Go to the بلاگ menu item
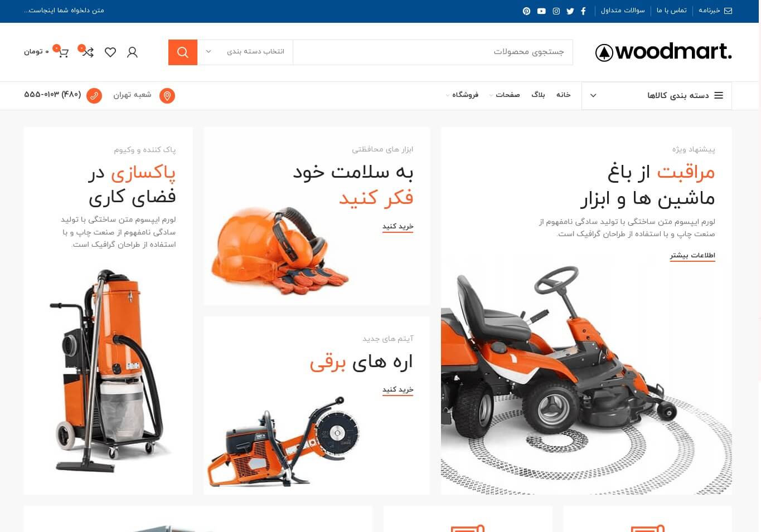761x532 pixels. click(538, 95)
